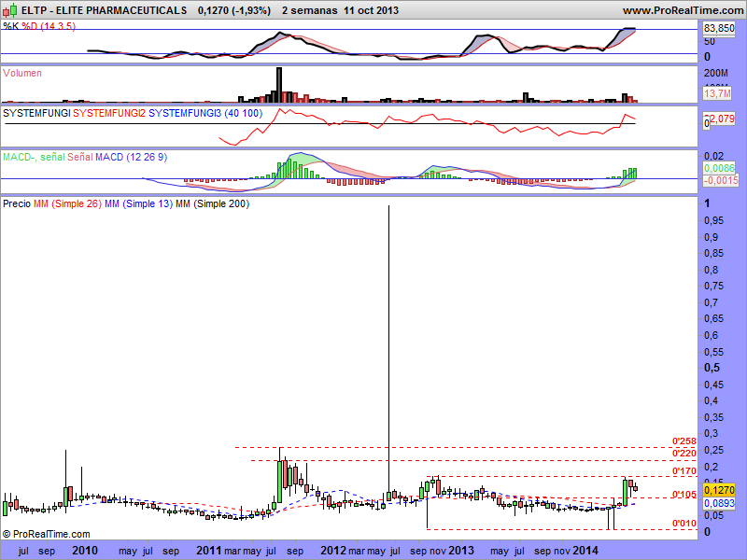This screenshot has width=747, height=560.
Task: Click the blue 0,0893 moving average tag
Action: tap(719, 503)
